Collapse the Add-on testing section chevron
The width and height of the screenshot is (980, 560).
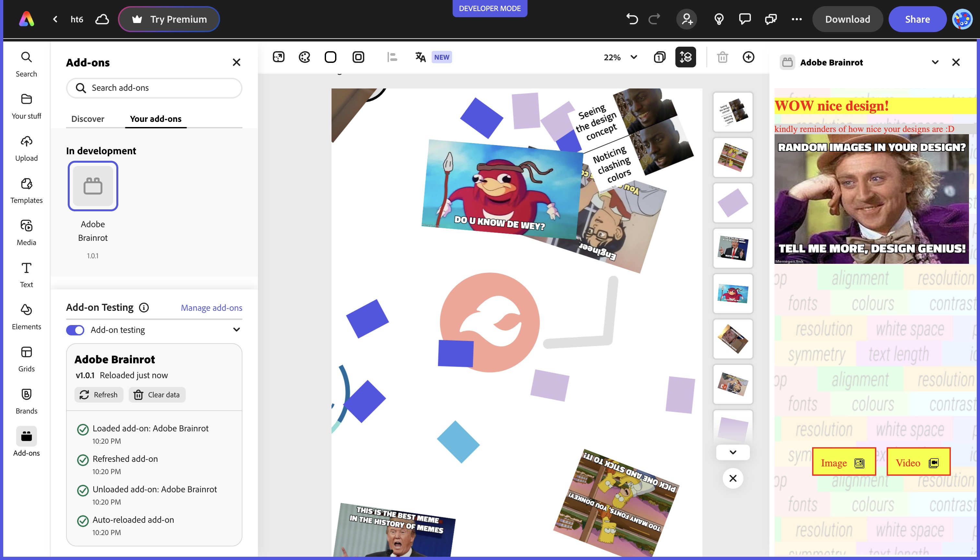[237, 330]
